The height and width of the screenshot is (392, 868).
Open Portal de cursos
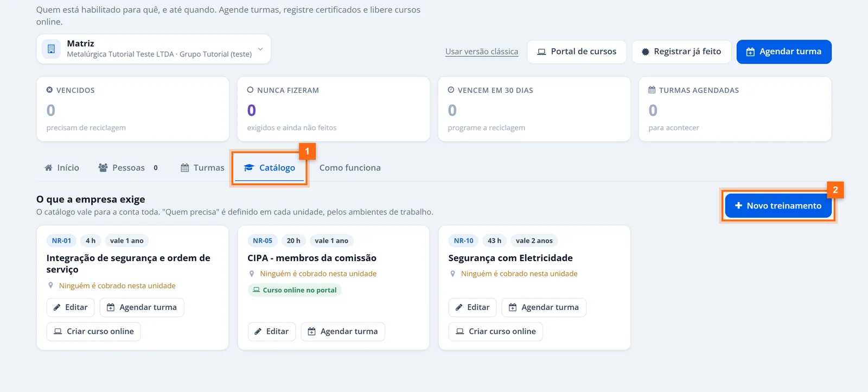click(577, 52)
